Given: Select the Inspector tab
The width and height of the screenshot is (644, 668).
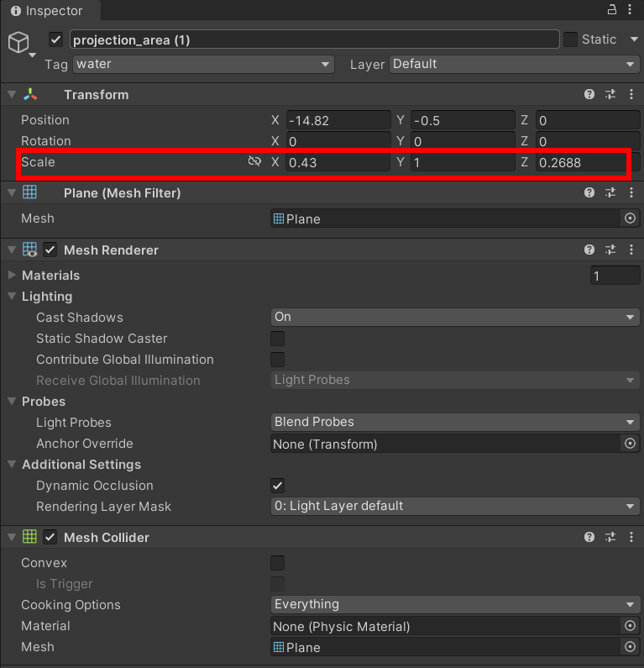Looking at the screenshot, I should coord(50,11).
